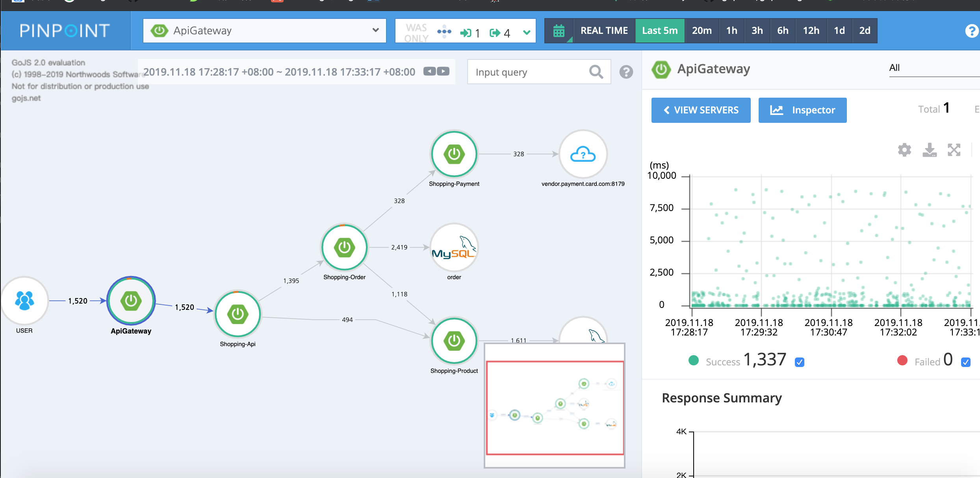This screenshot has width=980, height=478.
Task: Activate REAL TIME mode
Action: [x=604, y=31]
